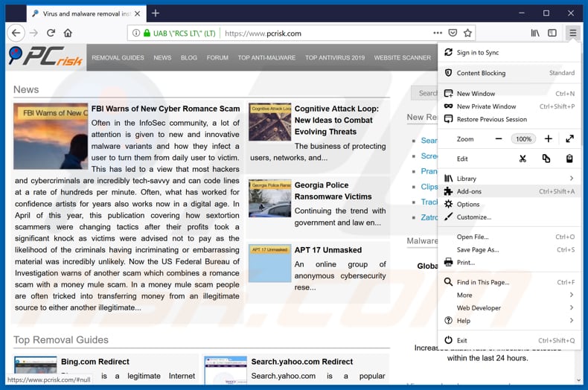Open BLOG nav item
Image resolution: width=588 pixels, height=390 pixels.
tap(188, 58)
